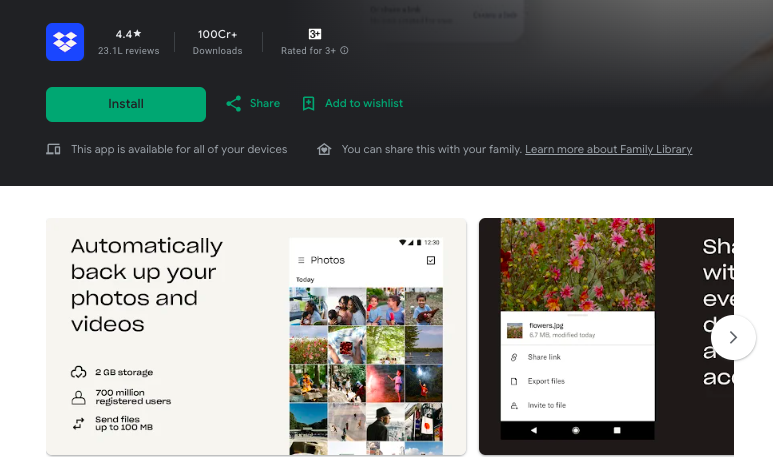Click the Android home circle in screenshot

(x=575, y=430)
